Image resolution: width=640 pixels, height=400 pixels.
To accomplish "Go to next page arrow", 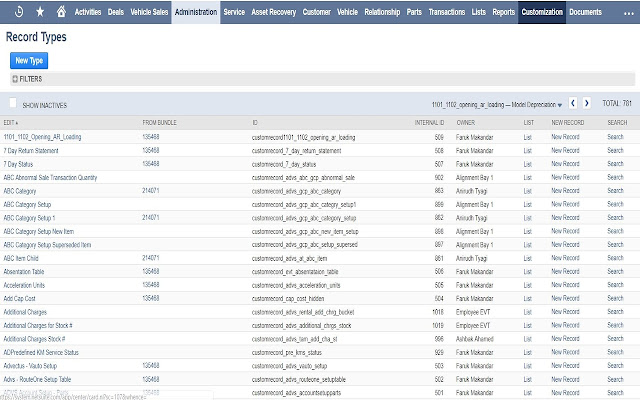I will [x=587, y=103].
